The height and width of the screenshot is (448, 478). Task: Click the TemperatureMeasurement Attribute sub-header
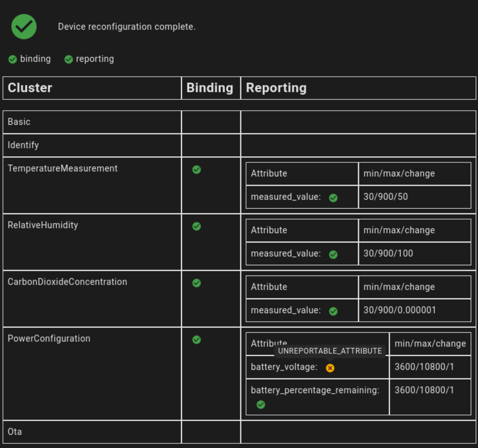[x=269, y=173]
